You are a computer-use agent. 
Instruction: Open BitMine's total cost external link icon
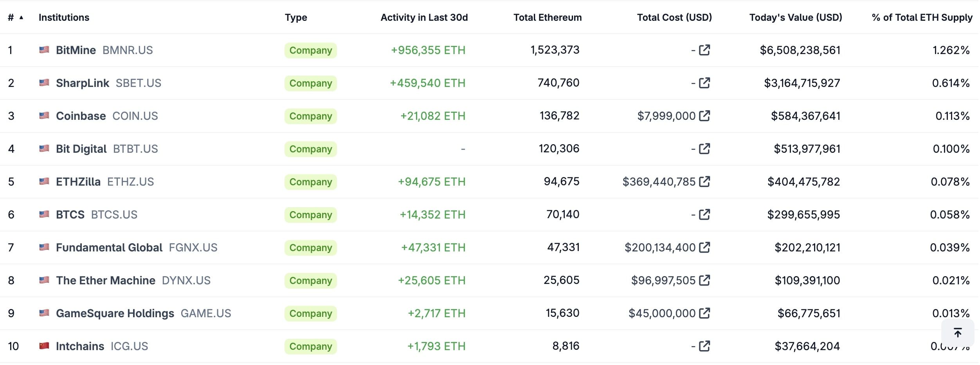coord(704,50)
